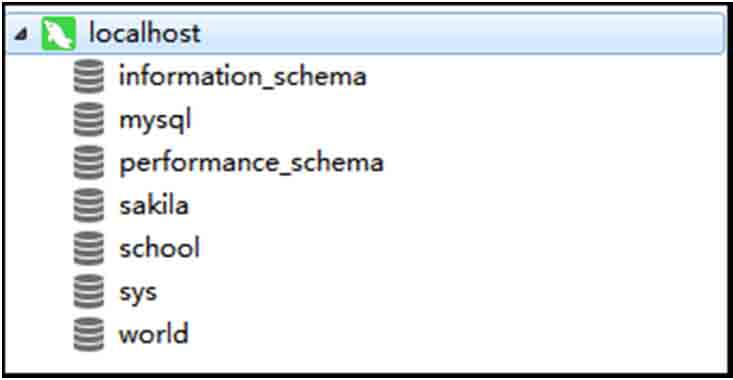Select the performance_schema database name
Viewport: 733px width, 380px height.
(252, 163)
